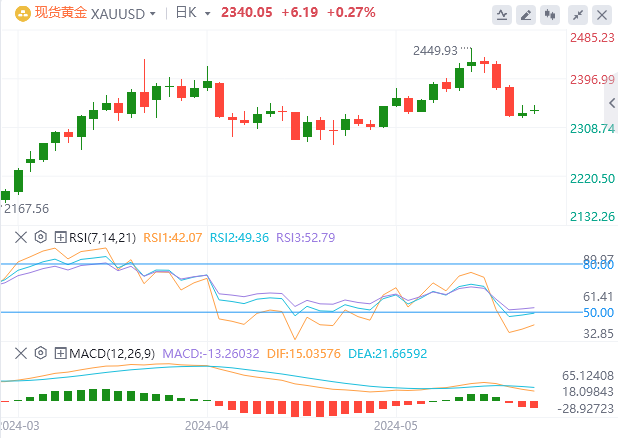Remove the MACD indicator panel

point(20,353)
